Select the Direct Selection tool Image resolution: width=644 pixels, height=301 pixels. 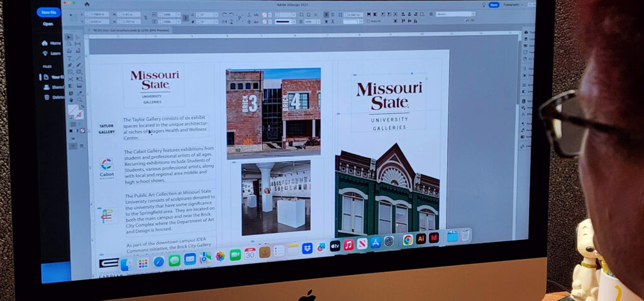pos(77,37)
